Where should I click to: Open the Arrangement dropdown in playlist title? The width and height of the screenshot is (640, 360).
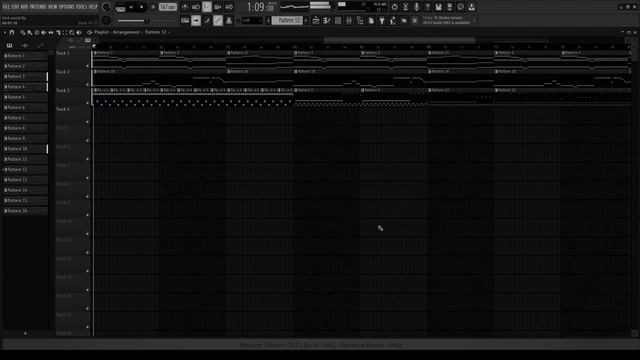[x=126, y=32]
